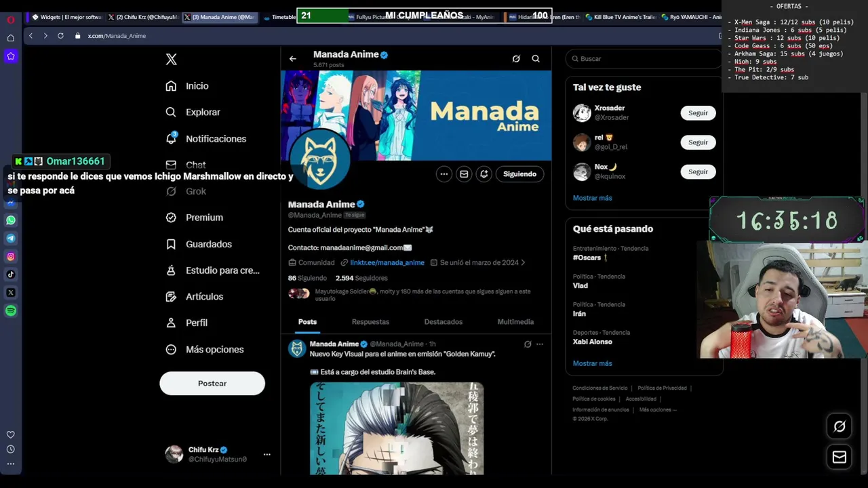Click Grok icon in profile header

coord(516,59)
